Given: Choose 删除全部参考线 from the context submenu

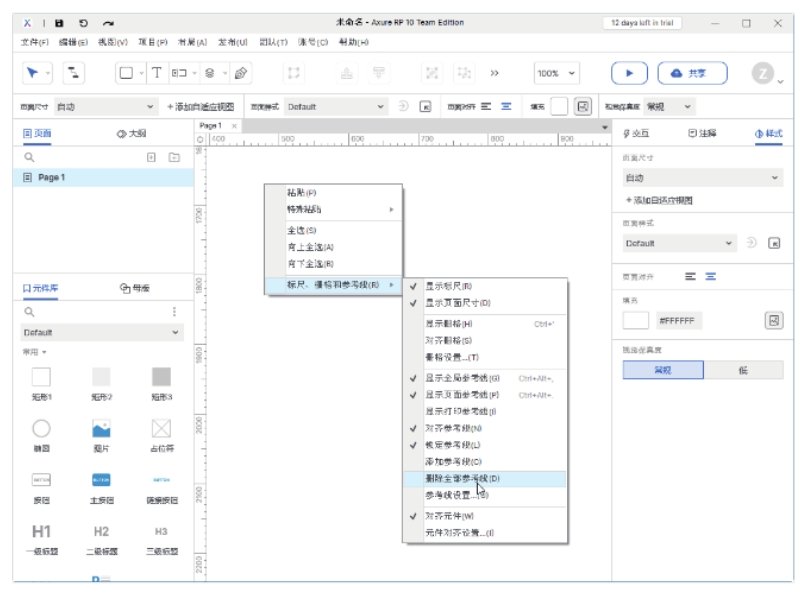Looking at the screenshot, I should point(462,479).
